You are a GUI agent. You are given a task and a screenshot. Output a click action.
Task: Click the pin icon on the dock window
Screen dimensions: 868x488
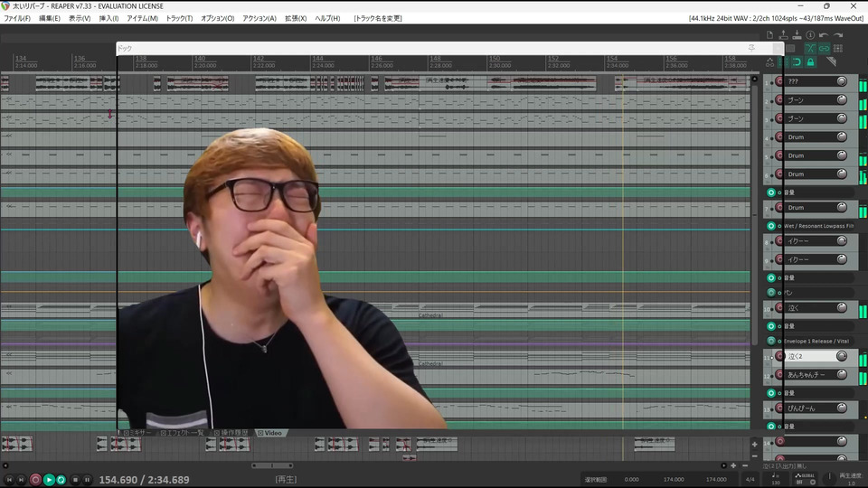[751, 48]
